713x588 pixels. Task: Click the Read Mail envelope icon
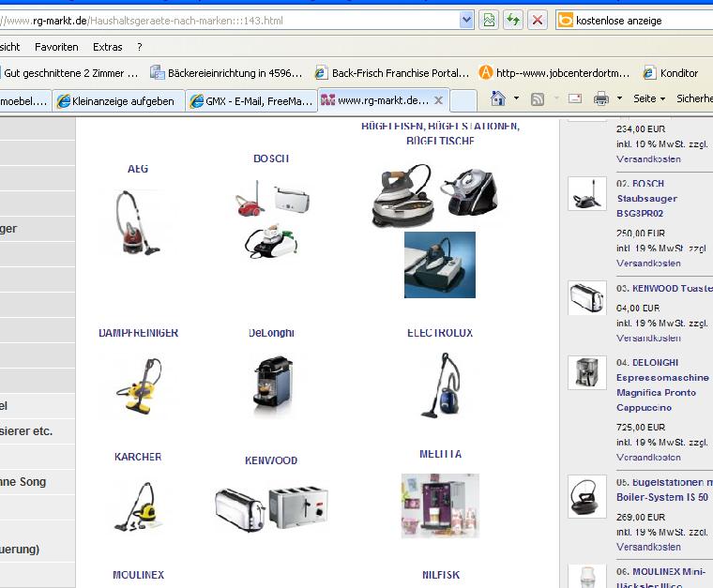click(x=575, y=98)
